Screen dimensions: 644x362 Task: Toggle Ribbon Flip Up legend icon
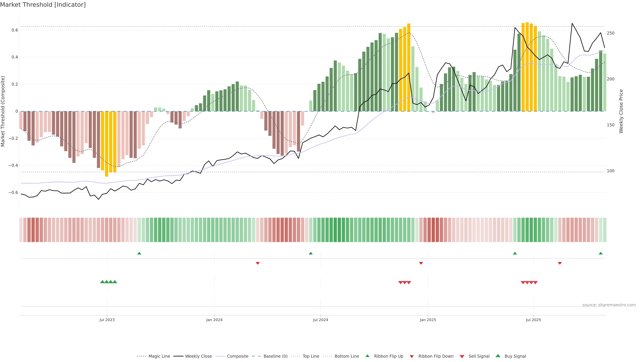tap(367, 356)
